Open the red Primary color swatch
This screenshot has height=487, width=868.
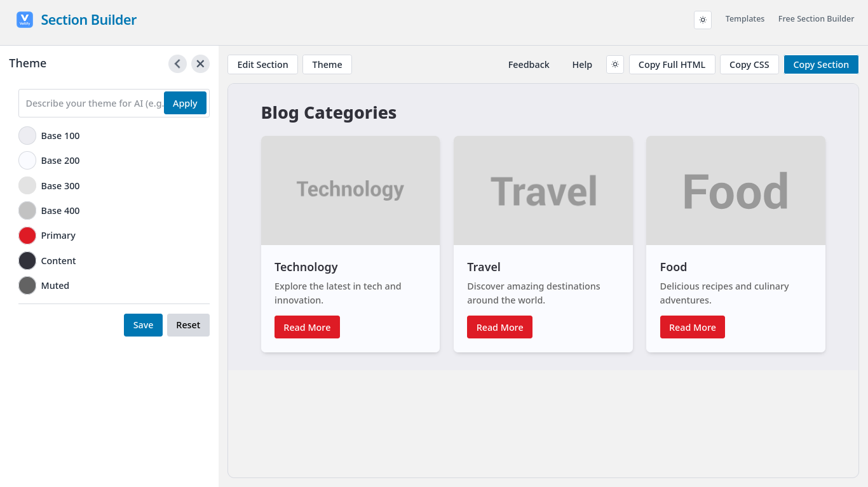[27, 236]
